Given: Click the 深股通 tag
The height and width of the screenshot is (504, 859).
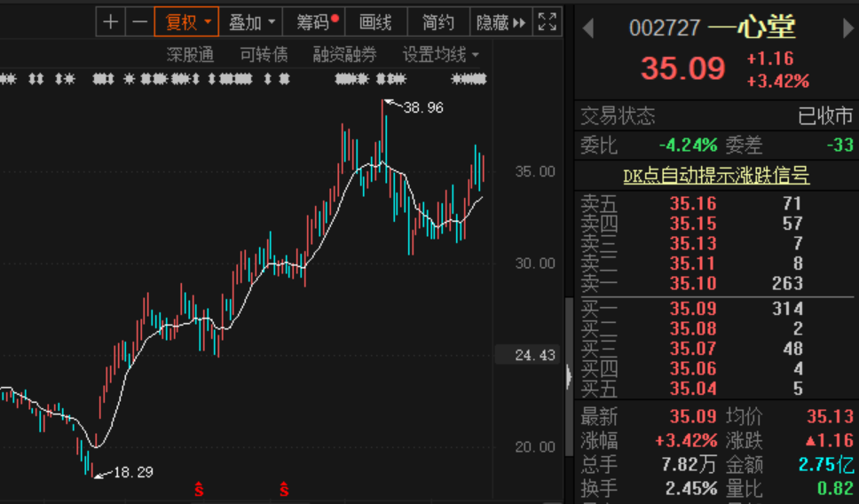Looking at the screenshot, I should [190, 54].
